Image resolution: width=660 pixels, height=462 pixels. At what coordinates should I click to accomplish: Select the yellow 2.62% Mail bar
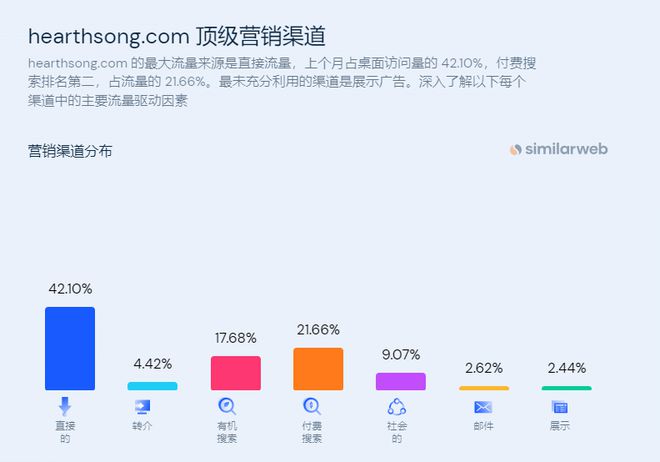coord(484,388)
